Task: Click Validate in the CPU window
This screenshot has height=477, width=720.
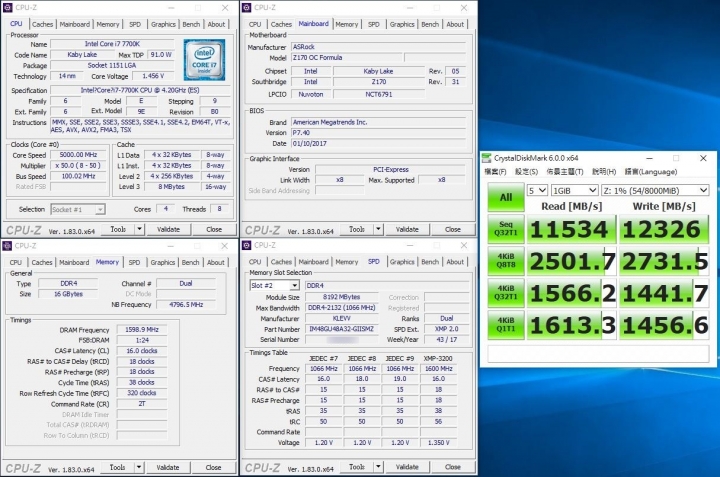Action: (x=168, y=229)
